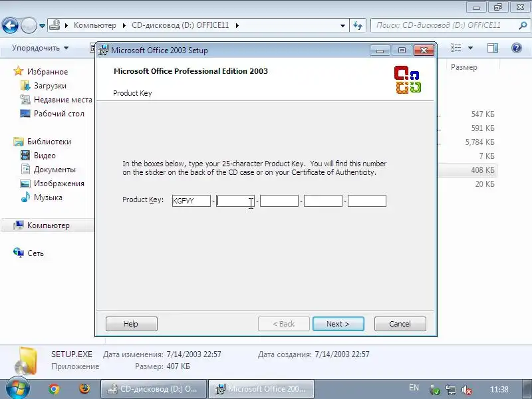Toggle the preview pane icon in Explorer
The image size is (532, 399).
tap(492, 48)
